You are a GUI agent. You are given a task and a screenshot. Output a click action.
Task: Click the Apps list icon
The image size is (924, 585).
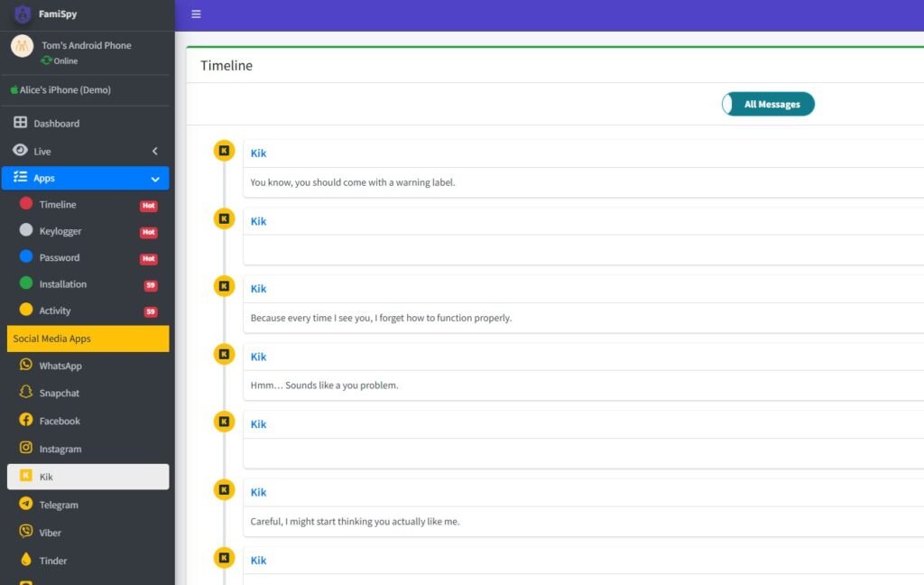click(x=20, y=177)
